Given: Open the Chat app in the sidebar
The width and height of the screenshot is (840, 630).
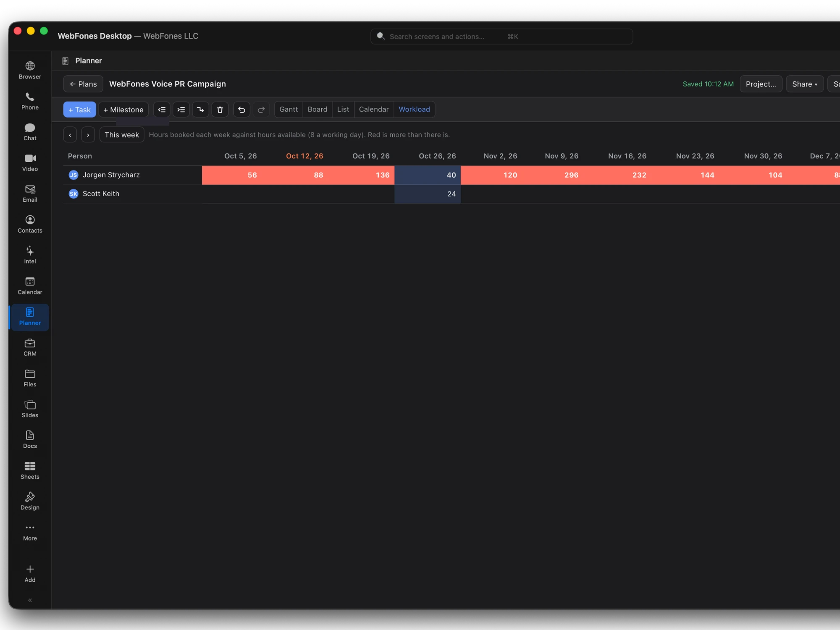Looking at the screenshot, I should click(x=30, y=132).
